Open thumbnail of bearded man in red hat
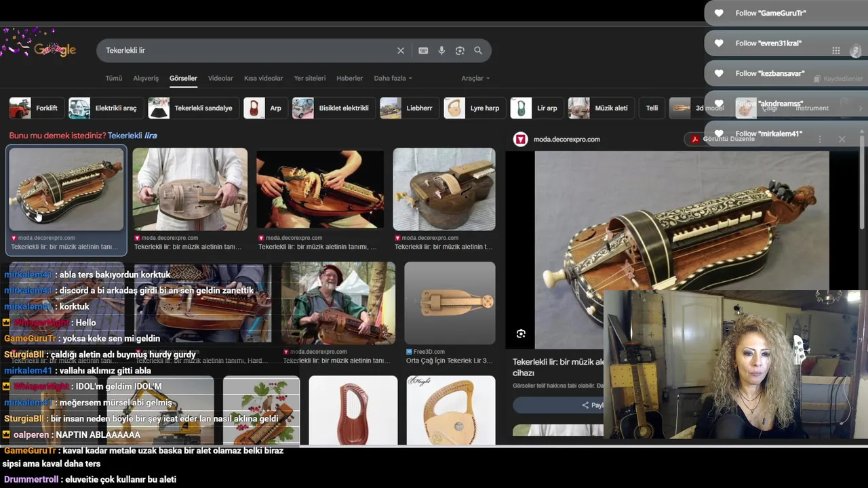868x488 pixels. (338, 303)
